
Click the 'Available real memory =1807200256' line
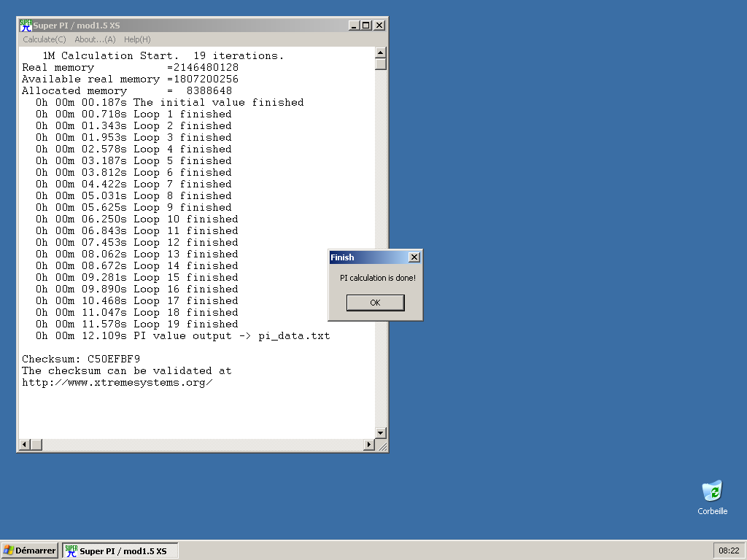tap(130, 79)
